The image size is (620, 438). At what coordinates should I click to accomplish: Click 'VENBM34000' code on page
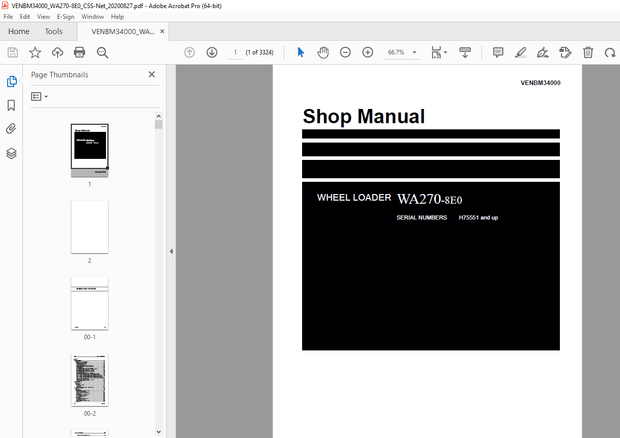coord(540,83)
